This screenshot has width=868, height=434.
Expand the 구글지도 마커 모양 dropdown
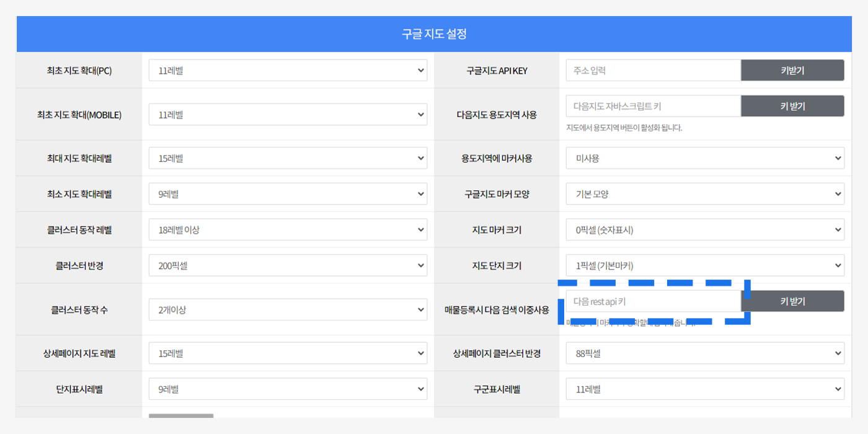coord(704,194)
